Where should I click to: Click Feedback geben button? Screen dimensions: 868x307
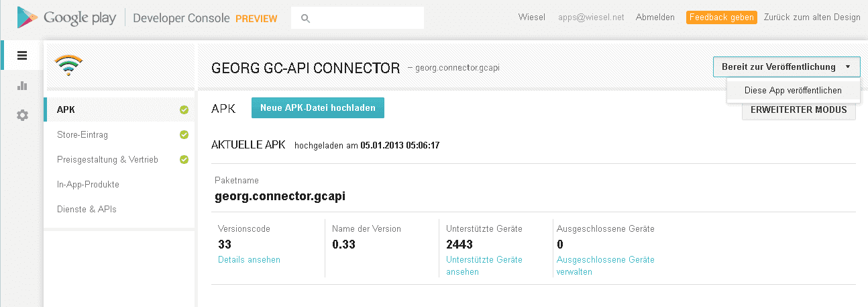(x=722, y=17)
